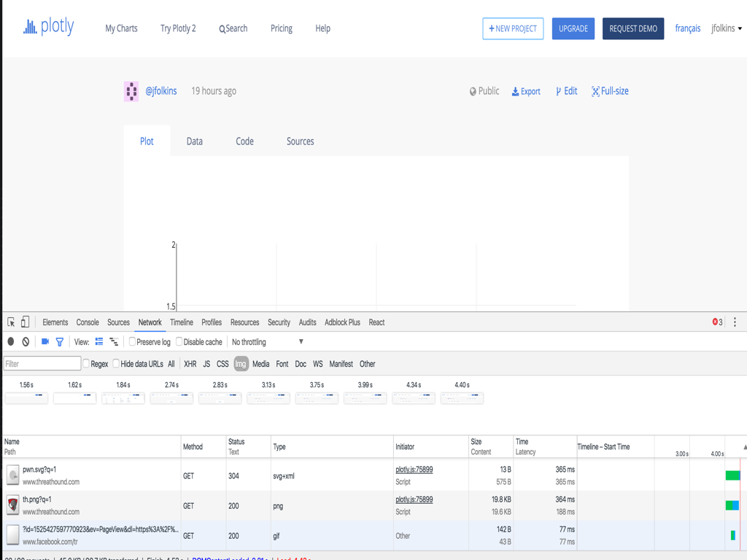
Task: Open the DevTools three-dot menu
Action: (x=735, y=322)
